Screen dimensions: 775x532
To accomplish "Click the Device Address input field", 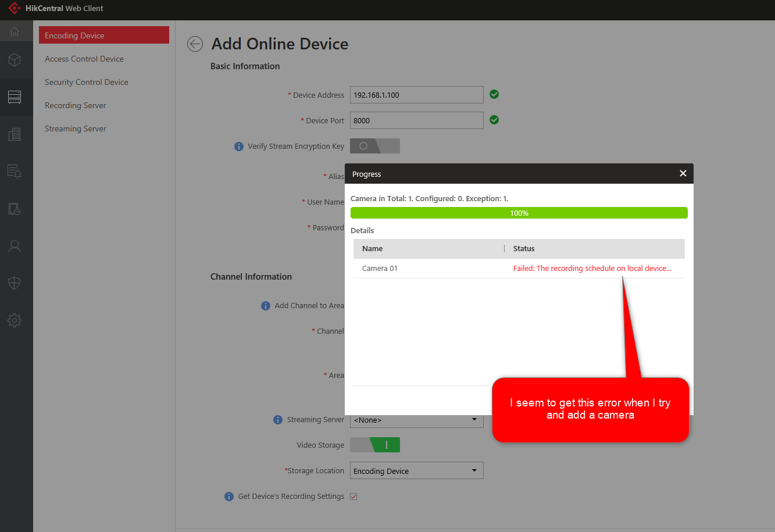I will (416, 95).
